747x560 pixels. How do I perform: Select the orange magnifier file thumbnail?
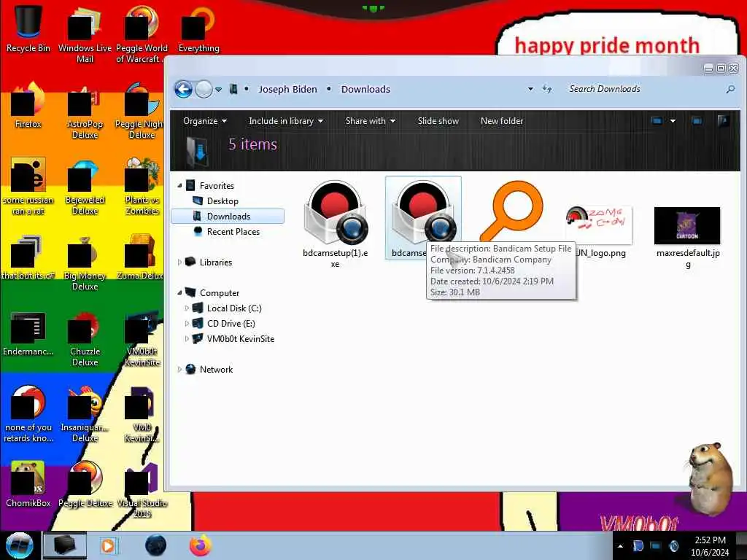point(512,209)
